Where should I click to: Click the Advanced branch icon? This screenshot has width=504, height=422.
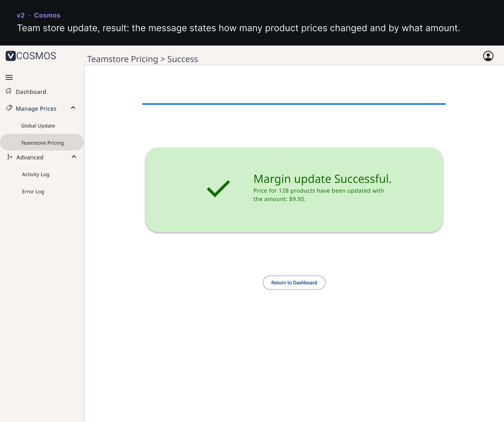10,157
